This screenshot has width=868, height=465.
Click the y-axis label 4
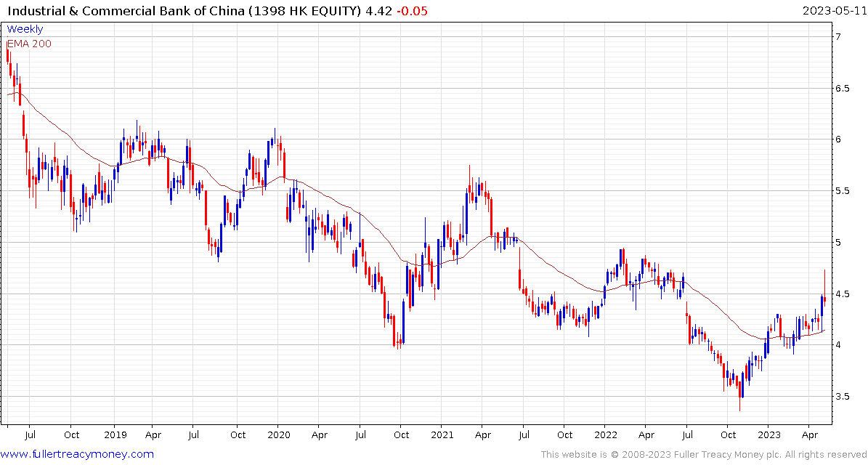pos(839,345)
